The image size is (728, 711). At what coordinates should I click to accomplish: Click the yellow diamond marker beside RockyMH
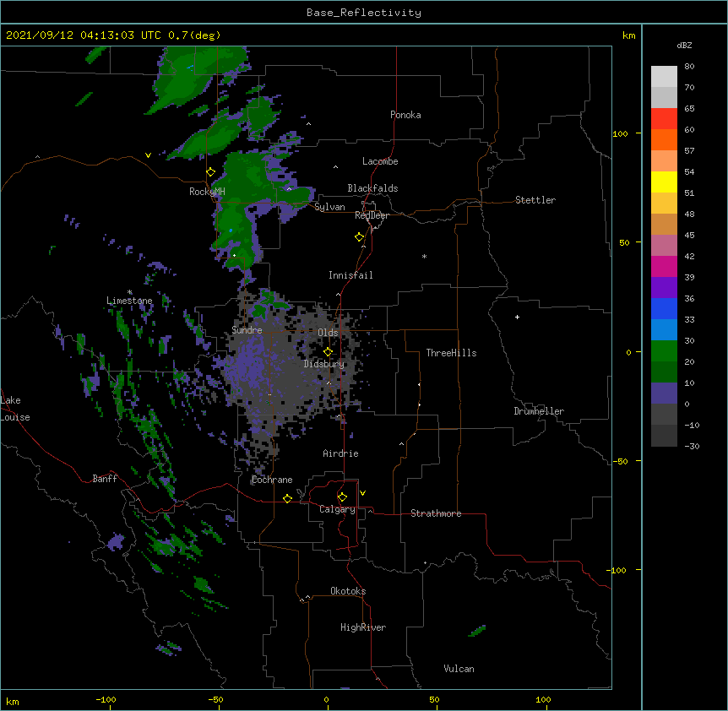211,172
